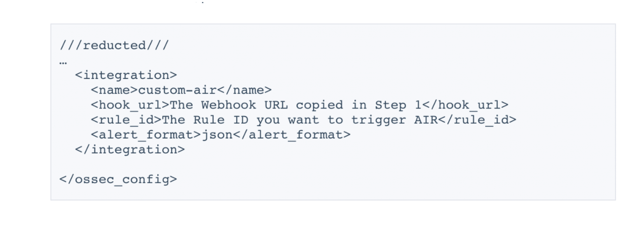Click the ellipsis line below the comment
644x231 pixels.
63,61
